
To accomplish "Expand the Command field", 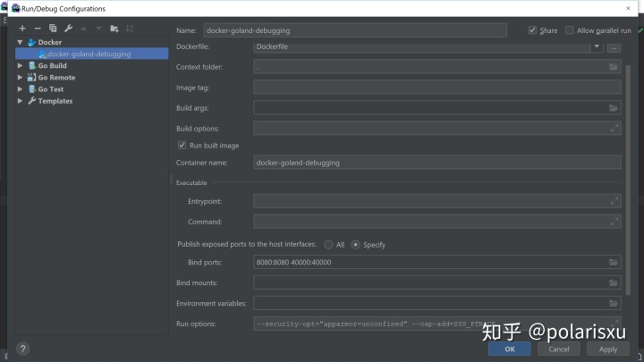I will coord(614,222).
